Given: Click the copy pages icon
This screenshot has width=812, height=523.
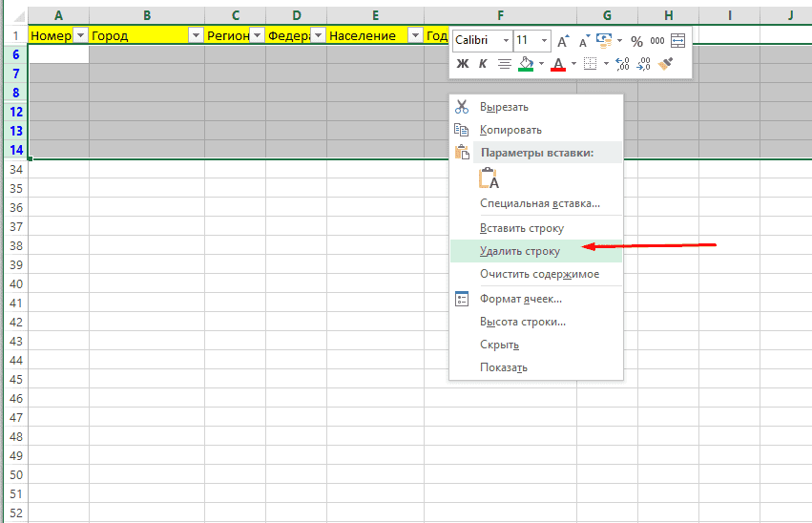Looking at the screenshot, I should (462, 130).
